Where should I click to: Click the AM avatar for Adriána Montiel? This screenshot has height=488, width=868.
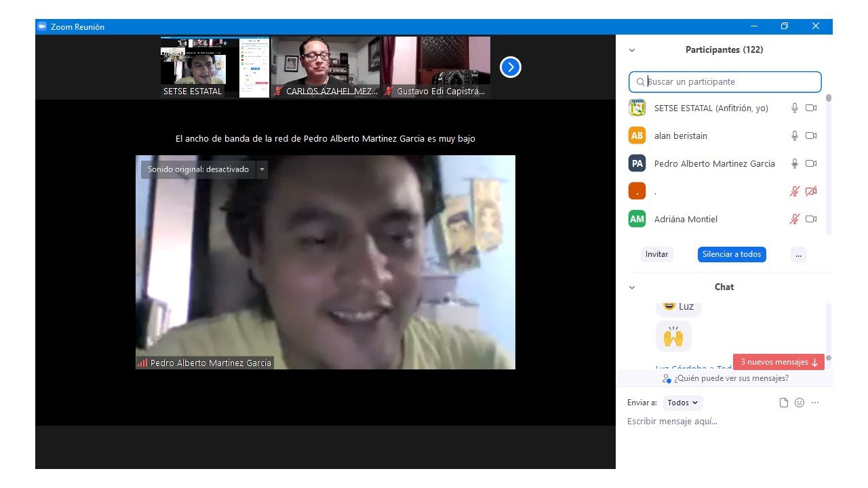(x=637, y=219)
